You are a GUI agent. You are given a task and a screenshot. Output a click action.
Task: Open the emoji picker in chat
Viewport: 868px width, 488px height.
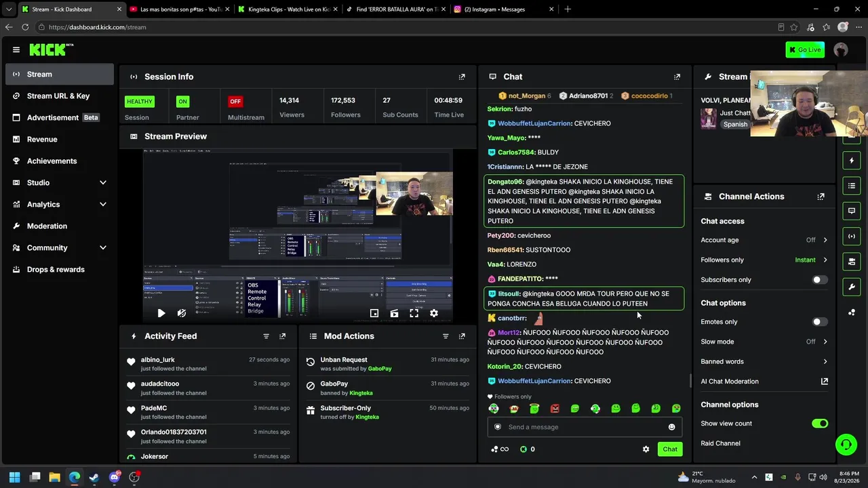(x=671, y=427)
